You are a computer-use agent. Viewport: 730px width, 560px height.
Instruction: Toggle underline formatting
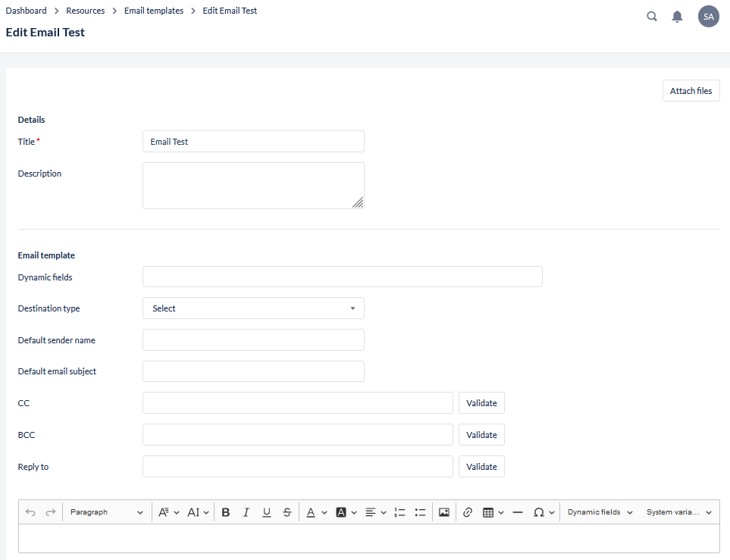click(267, 512)
